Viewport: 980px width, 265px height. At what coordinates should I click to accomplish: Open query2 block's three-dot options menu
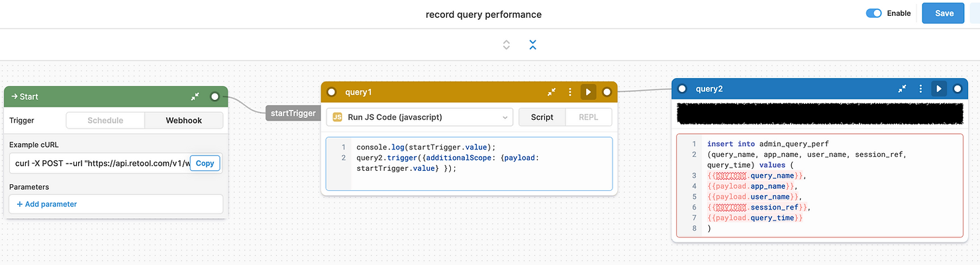click(920, 89)
